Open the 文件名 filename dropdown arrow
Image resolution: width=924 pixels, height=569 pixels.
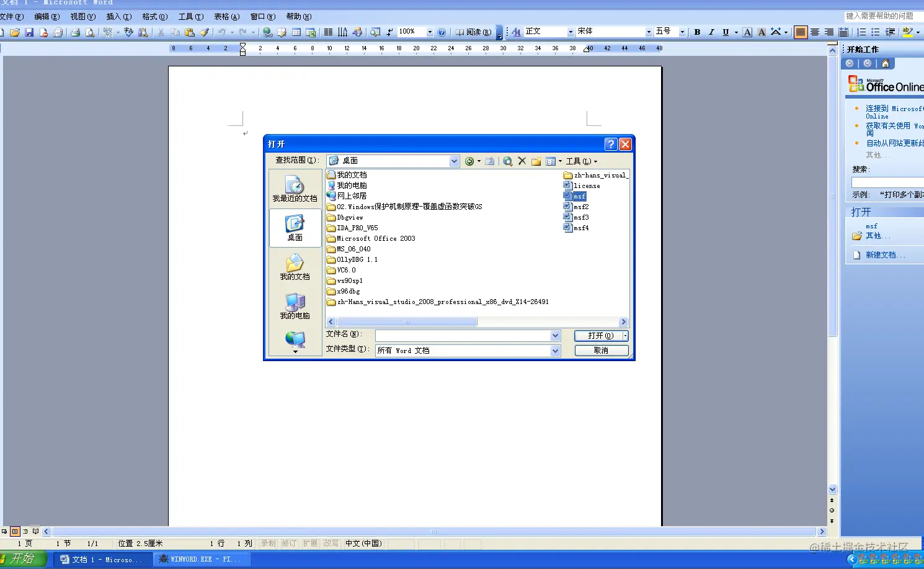pyautogui.click(x=555, y=336)
